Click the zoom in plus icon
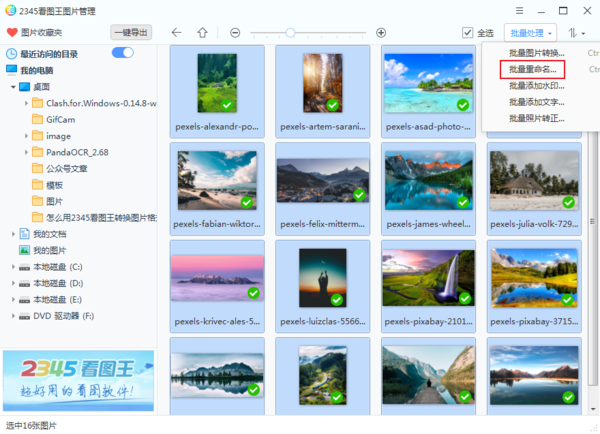 pos(381,33)
